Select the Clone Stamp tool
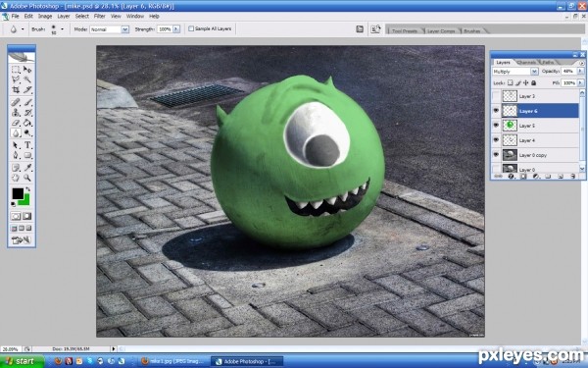This screenshot has height=368, width=588. (16, 112)
